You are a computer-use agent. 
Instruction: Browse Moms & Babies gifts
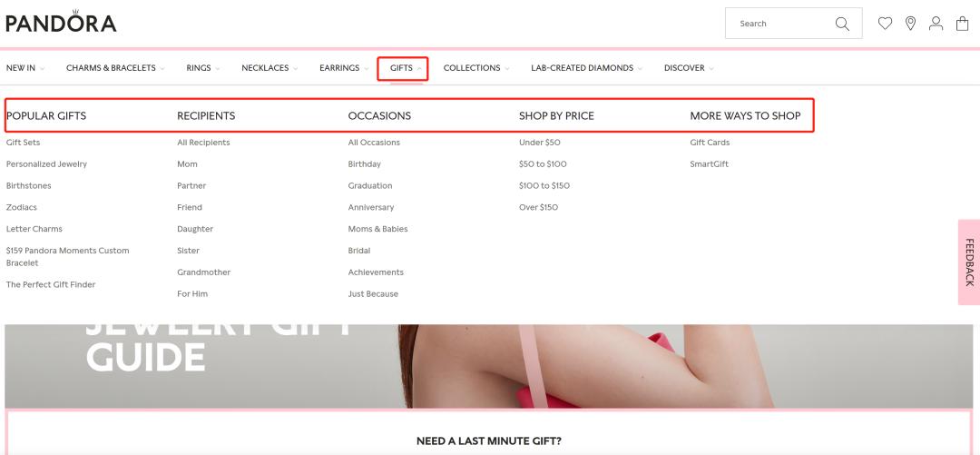pyautogui.click(x=377, y=229)
